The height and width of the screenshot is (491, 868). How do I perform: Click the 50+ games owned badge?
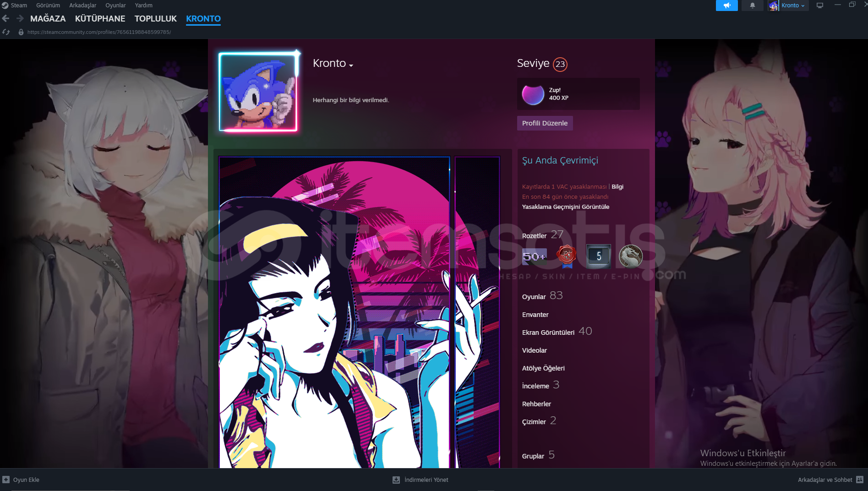pos(535,256)
